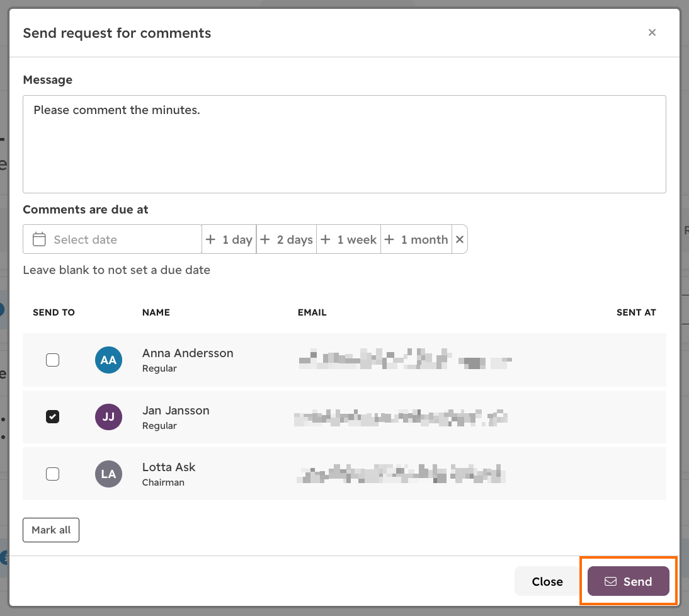Click the NAME column header
This screenshot has height=616, width=689.
pyautogui.click(x=156, y=312)
